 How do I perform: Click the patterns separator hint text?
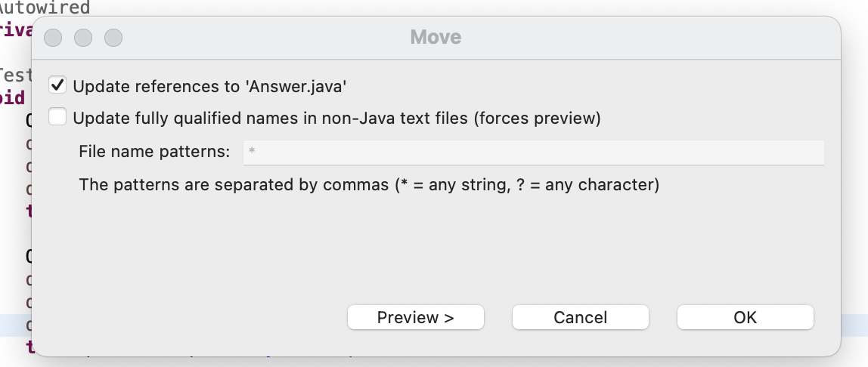[369, 184]
